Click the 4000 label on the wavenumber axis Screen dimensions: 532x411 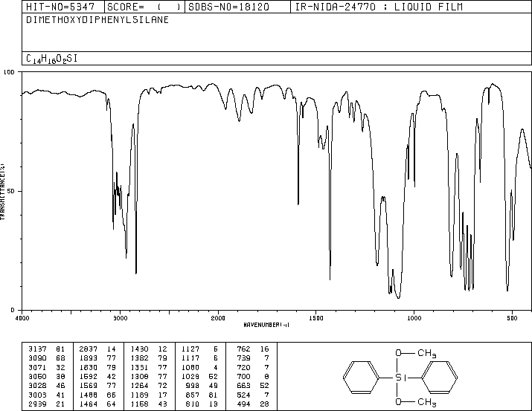(x=22, y=318)
